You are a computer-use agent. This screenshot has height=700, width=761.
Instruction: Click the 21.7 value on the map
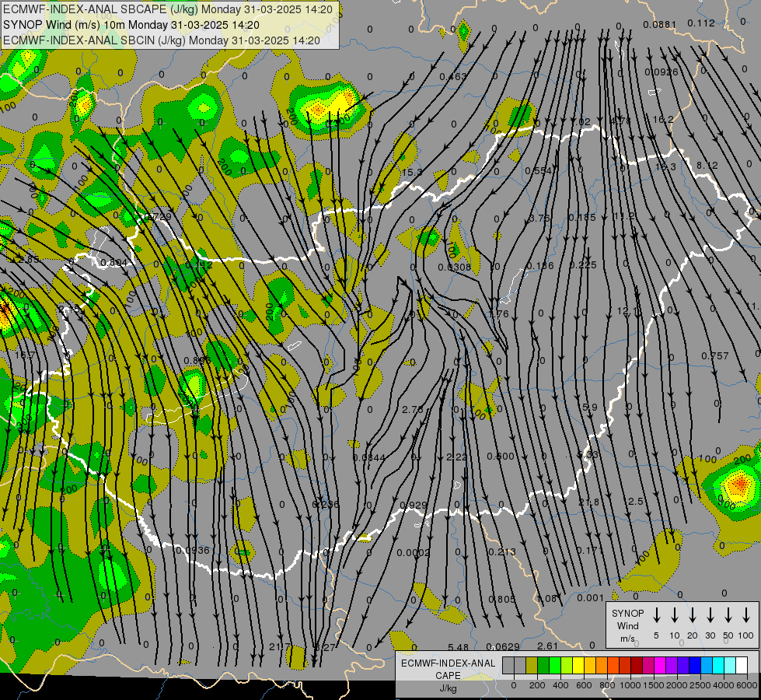279,647
